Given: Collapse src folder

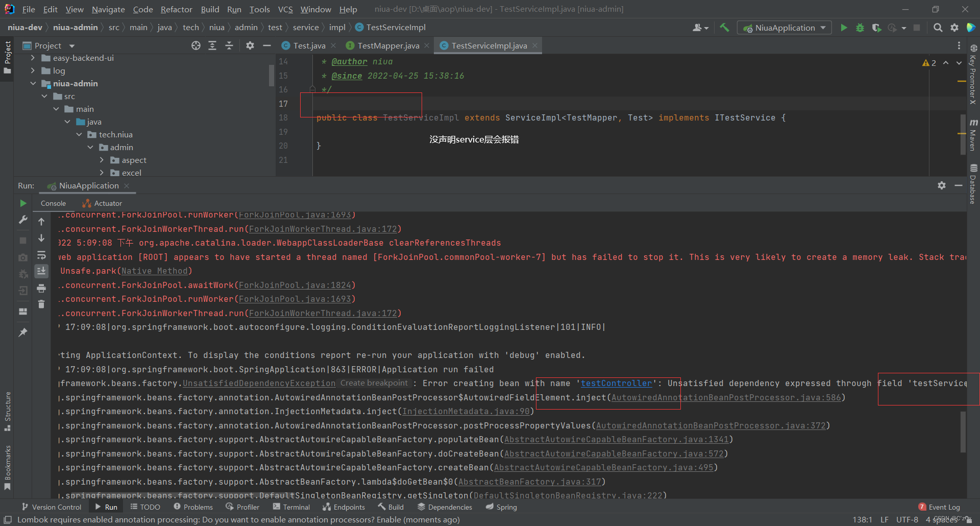Looking at the screenshot, I should point(44,97).
